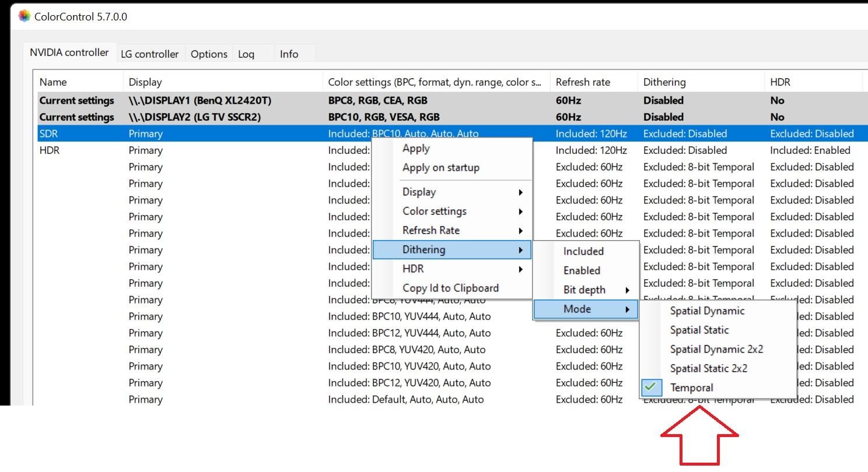Click the ColorControl app icon in title bar
This screenshot has height=472, width=868.
pyautogui.click(x=24, y=16)
